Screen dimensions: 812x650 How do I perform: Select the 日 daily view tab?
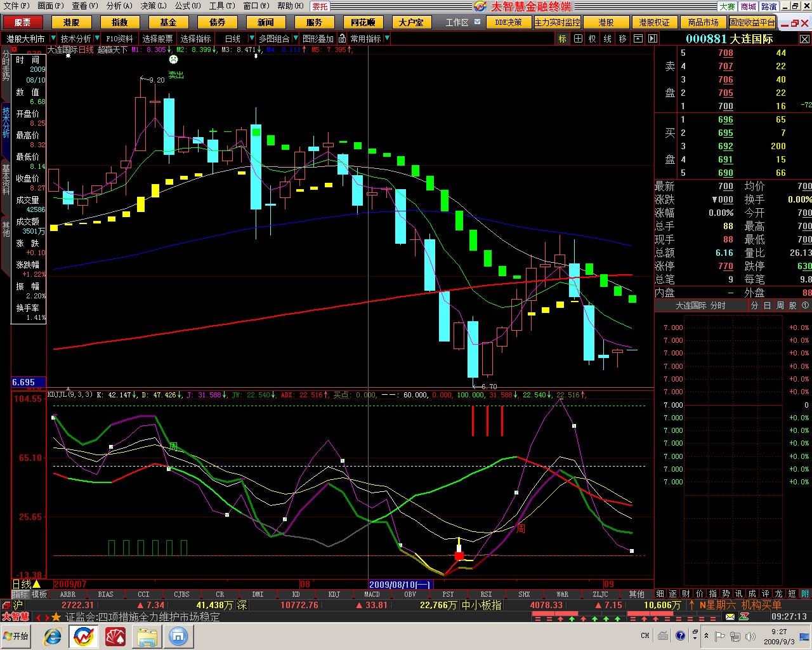[x=767, y=305]
